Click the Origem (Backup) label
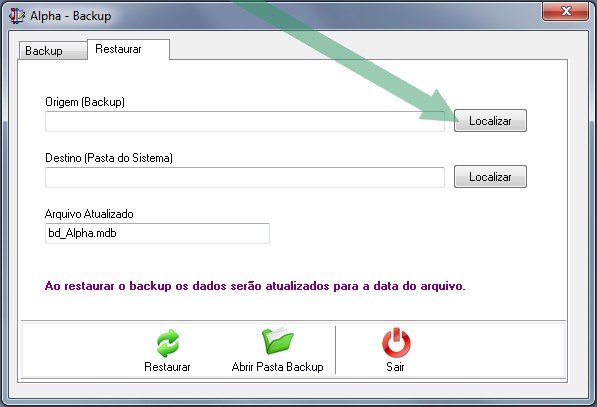The width and height of the screenshot is (597, 407). 85,102
